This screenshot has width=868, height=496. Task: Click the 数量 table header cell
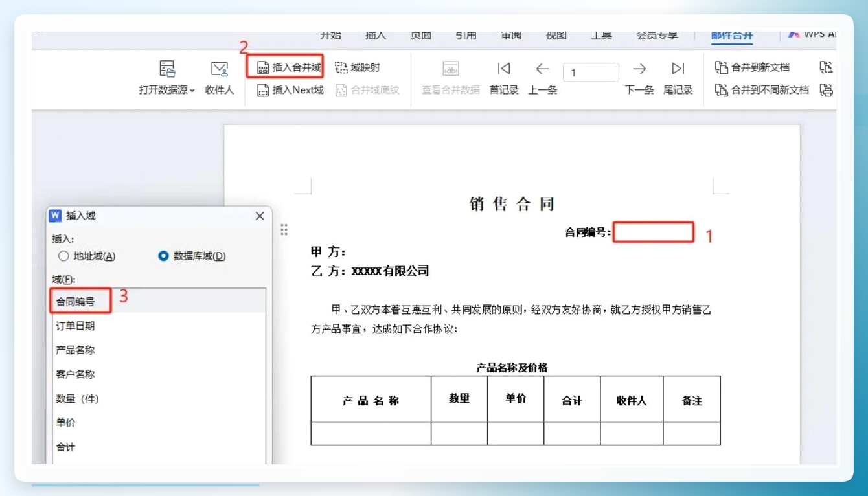pos(459,399)
